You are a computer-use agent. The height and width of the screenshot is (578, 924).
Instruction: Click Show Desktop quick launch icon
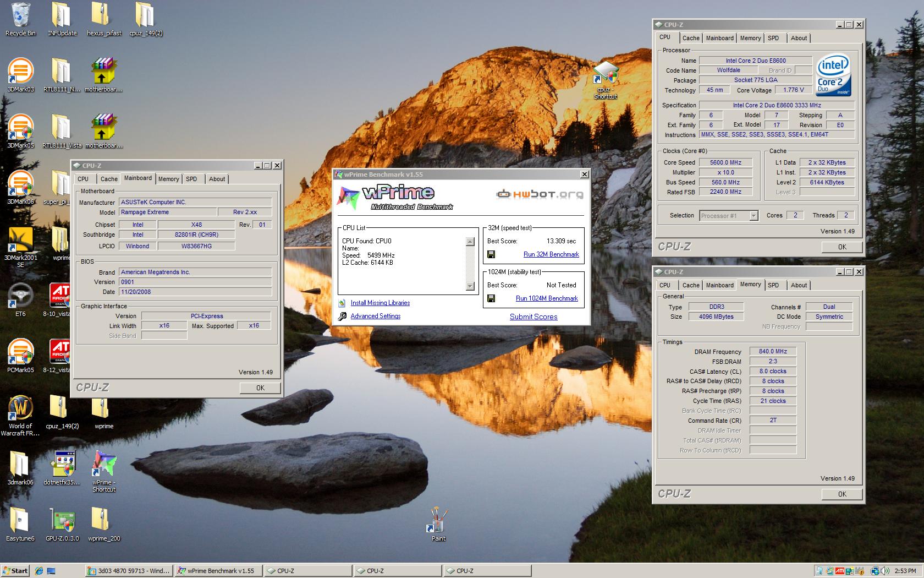point(51,571)
